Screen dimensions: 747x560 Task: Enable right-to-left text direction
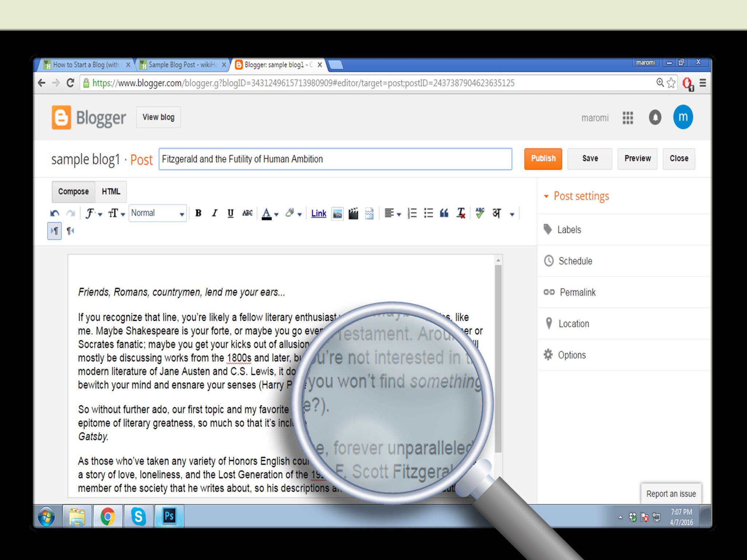coord(70,231)
